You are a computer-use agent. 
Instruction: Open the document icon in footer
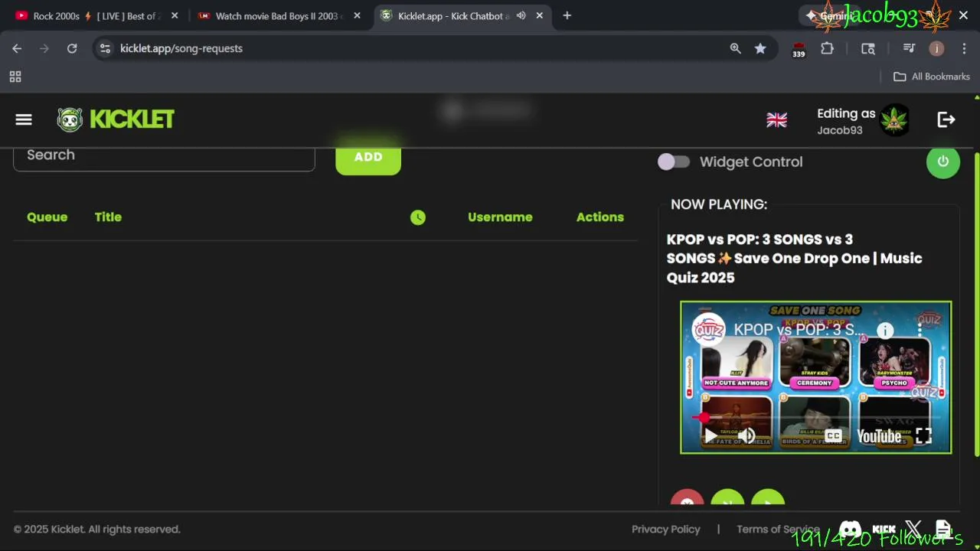coord(943,529)
